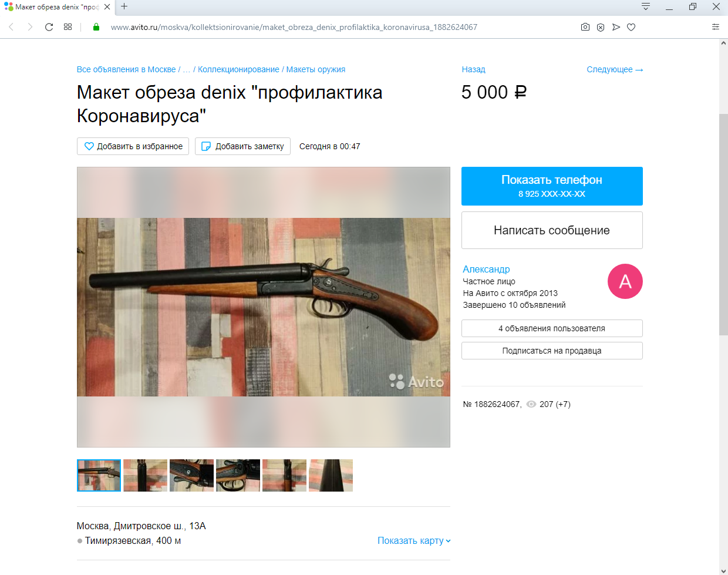Select the third photo thumbnail

pos(191,475)
